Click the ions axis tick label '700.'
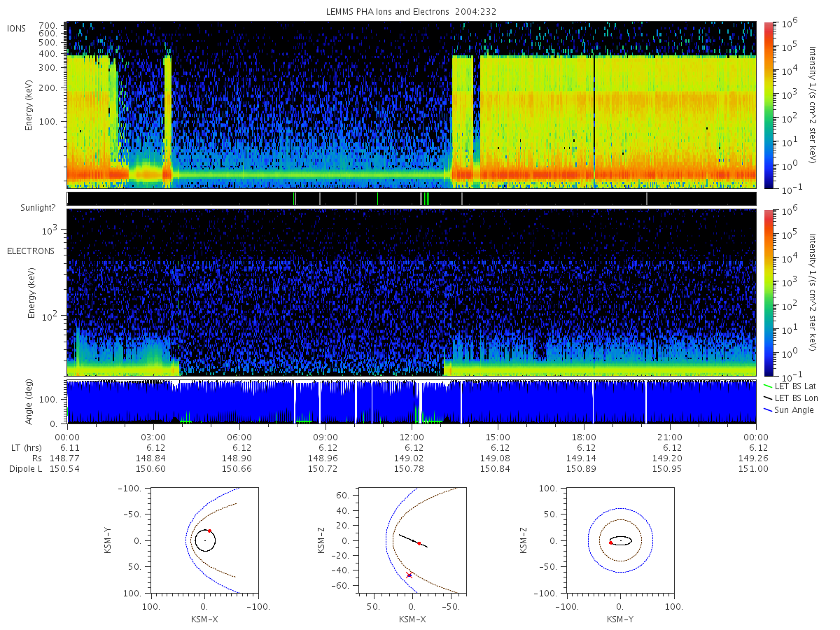This screenshot has height=630, width=840. pyautogui.click(x=50, y=25)
